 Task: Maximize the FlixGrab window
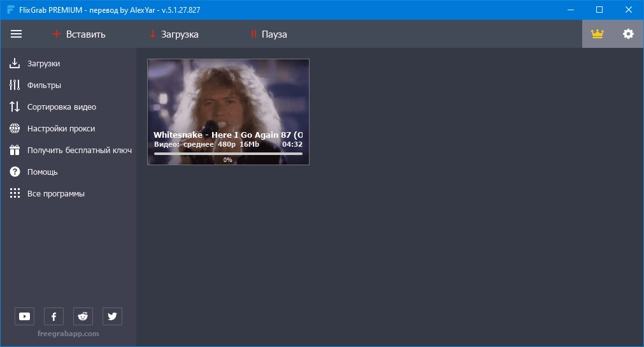(x=599, y=10)
